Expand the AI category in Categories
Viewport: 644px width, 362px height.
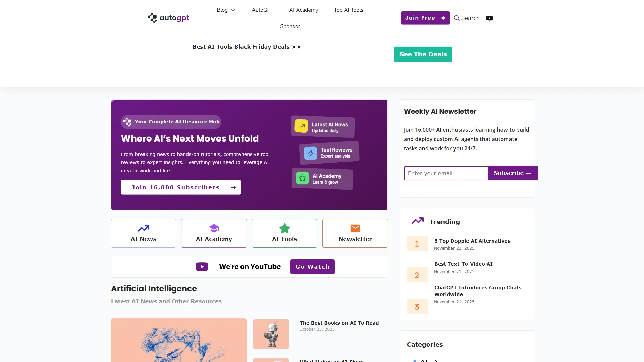pos(435,360)
